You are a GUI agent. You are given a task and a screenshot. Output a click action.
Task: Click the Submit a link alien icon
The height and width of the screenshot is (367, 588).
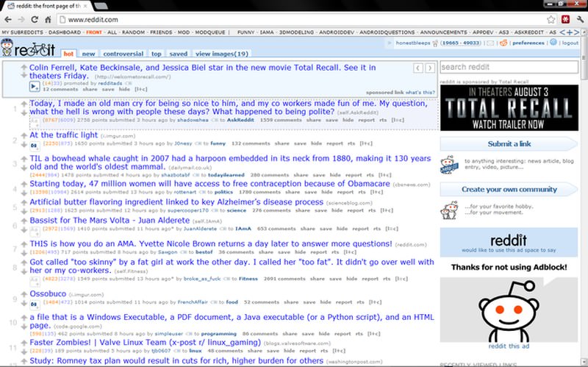449,165
